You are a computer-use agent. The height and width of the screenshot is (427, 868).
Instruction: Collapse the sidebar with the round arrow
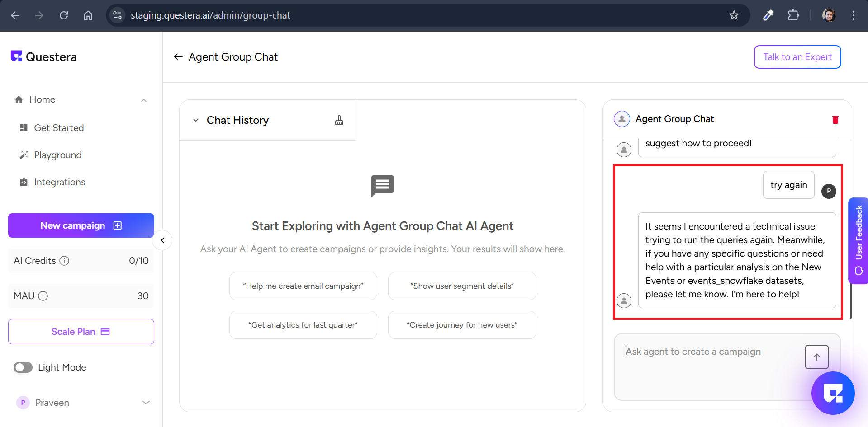162,240
